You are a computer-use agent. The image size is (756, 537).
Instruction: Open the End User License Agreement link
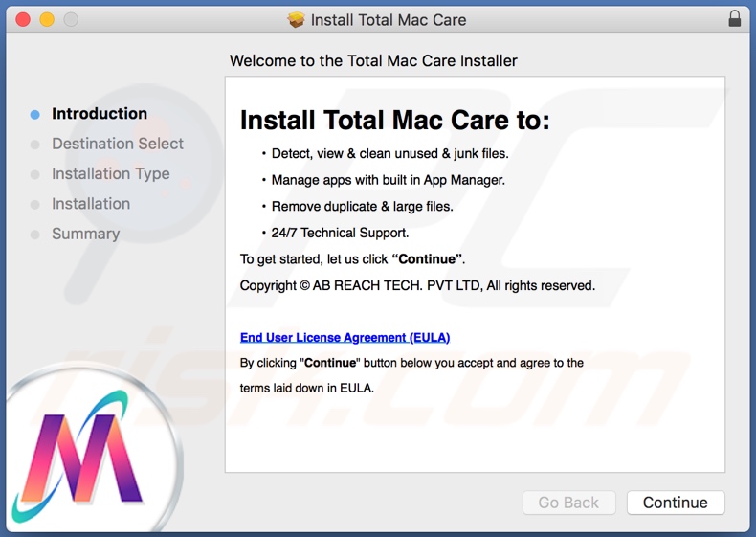(x=345, y=337)
